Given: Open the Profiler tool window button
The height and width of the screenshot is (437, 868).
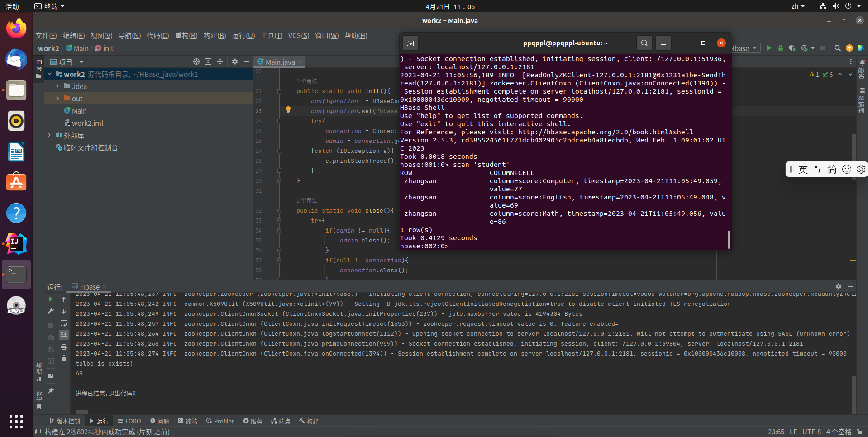Looking at the screenshot, I should point(220,421).
